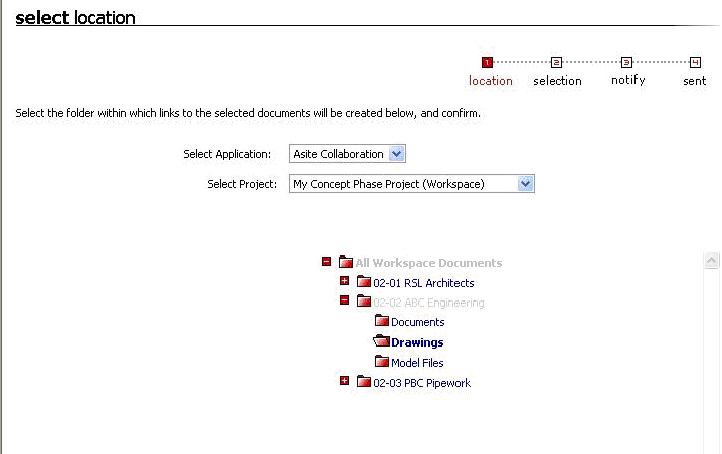Click the location step label
Screen dimensions: 722x454
pos(490,81)
